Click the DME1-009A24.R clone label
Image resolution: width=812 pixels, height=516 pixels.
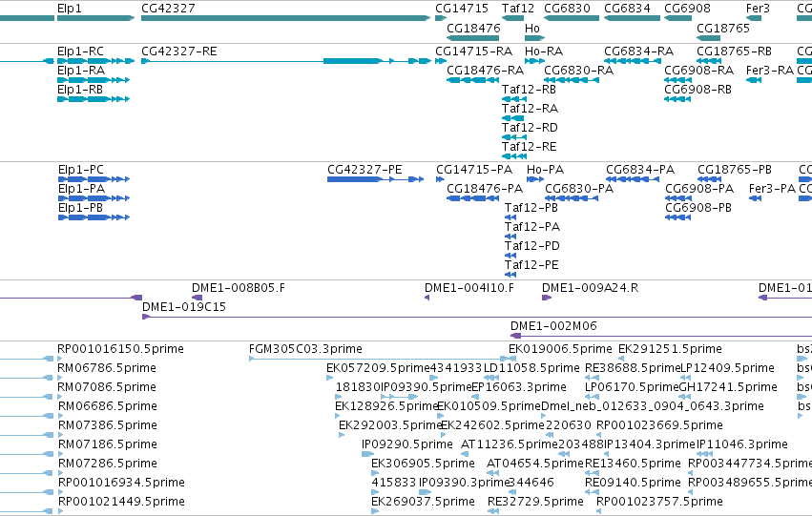coord(590,288)
